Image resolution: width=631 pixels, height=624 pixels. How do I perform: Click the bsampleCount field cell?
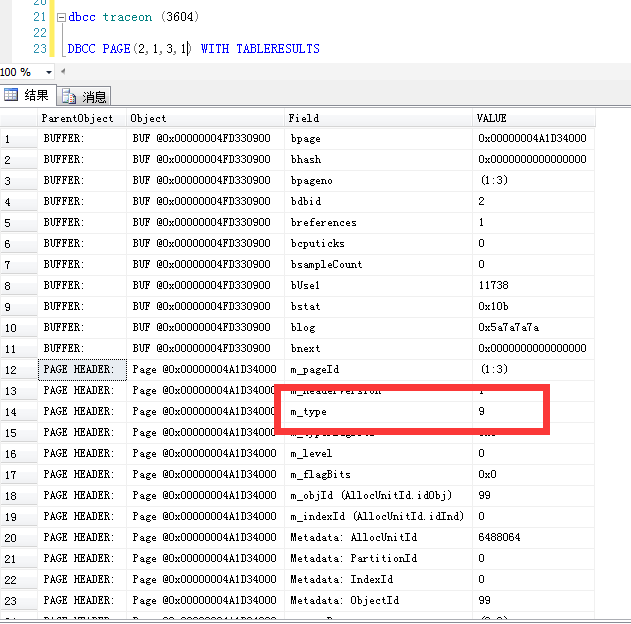(x=378, y=265)
